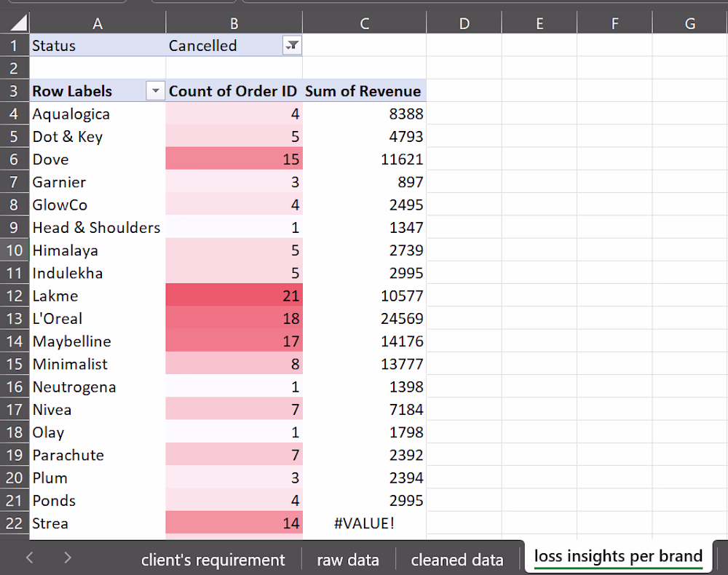Image resolution: width=728 pixels, height=575 pixels.
Task: Select loss insights per brand tab
Action: 618,556
